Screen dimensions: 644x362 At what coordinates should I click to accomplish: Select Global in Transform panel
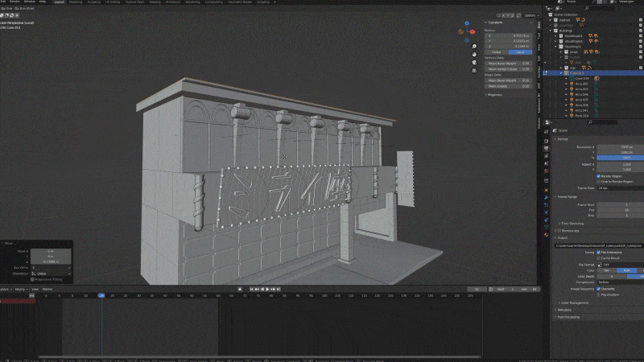497,51
